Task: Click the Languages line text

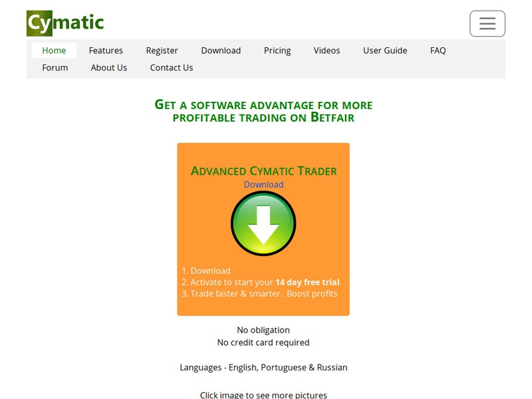Action: point(263,368)
